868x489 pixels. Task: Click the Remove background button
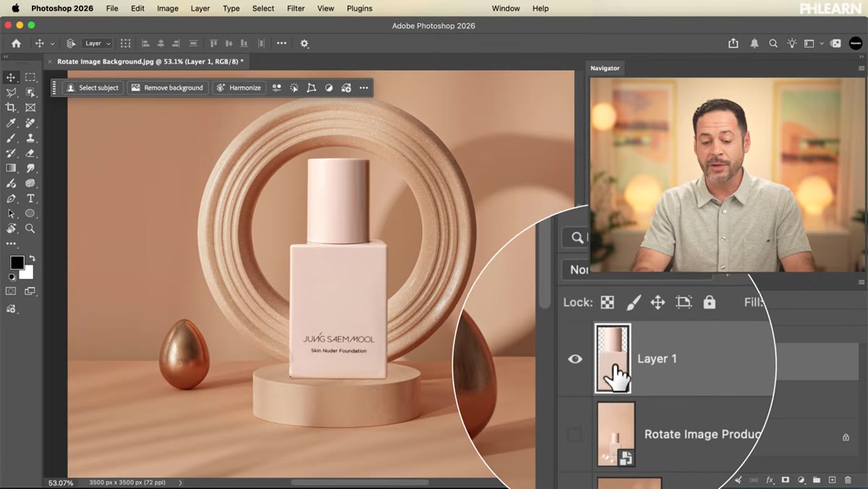(x=168, y=88)
